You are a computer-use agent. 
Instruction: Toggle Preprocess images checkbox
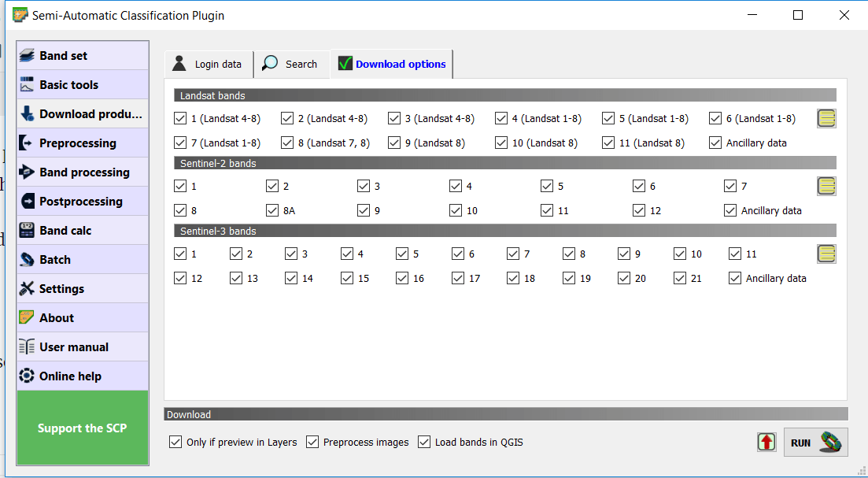pyautogui.click(x=312, y=442)
